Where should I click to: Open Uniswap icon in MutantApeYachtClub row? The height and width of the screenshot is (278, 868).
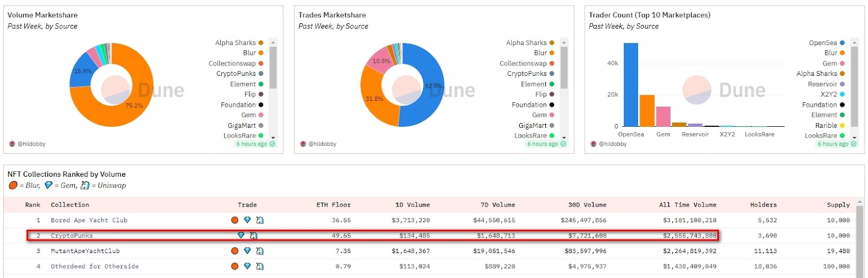[260, 251]
